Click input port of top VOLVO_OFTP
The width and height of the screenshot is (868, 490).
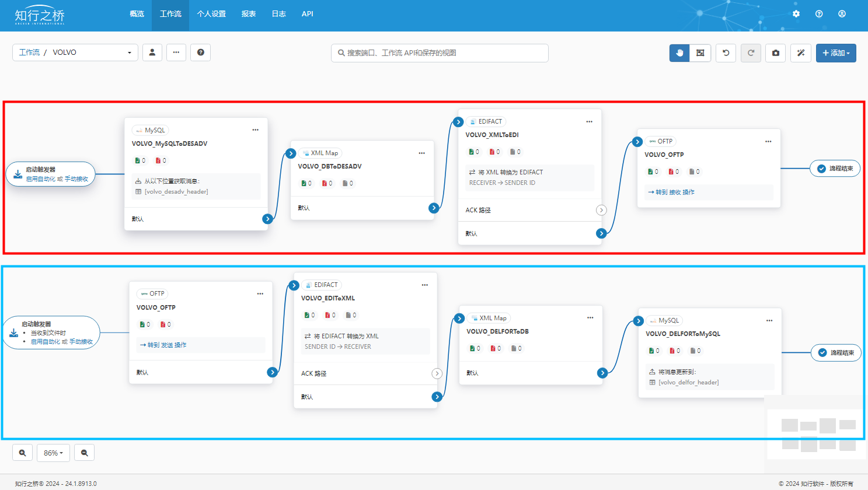637,142
